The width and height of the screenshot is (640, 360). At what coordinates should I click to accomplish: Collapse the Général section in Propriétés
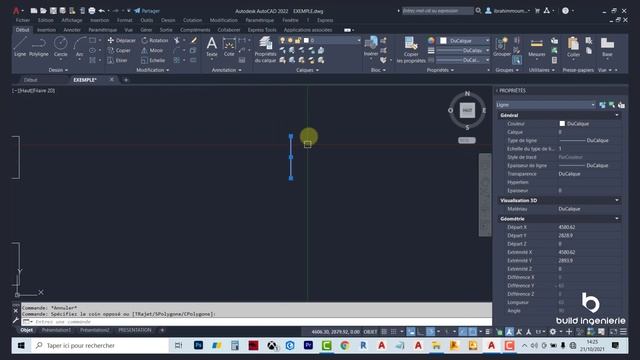(x=616, y=115)
